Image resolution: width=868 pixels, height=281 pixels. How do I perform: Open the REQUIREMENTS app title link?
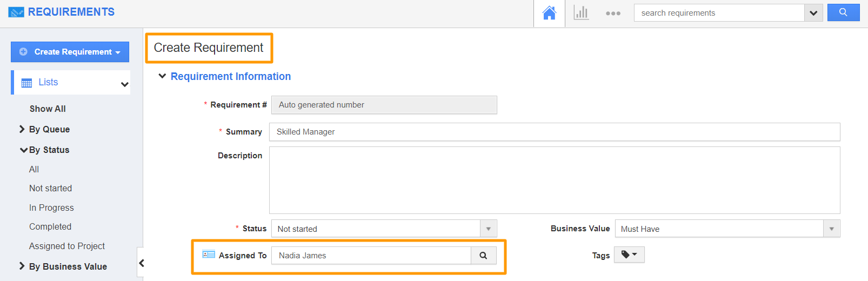pyautogui.click(x=71, y=12)
